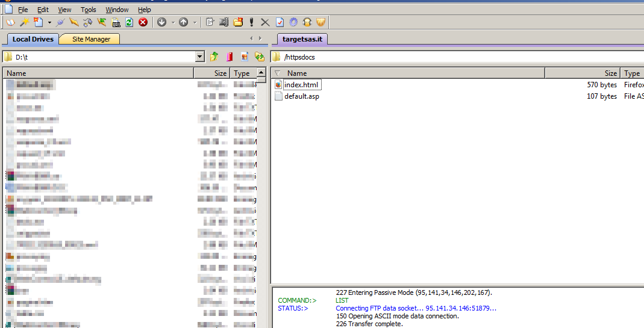Open the File menu
Viewport: 644px width, 328px height.
point(23,10)
